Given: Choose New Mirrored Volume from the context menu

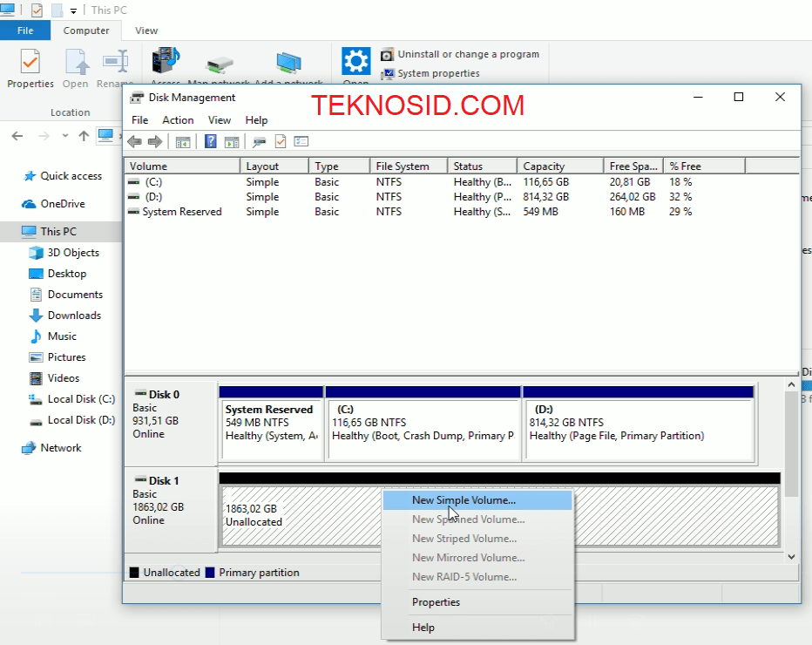Looking at the screenshot, I should pyautogui.click(x=477, y=558).
